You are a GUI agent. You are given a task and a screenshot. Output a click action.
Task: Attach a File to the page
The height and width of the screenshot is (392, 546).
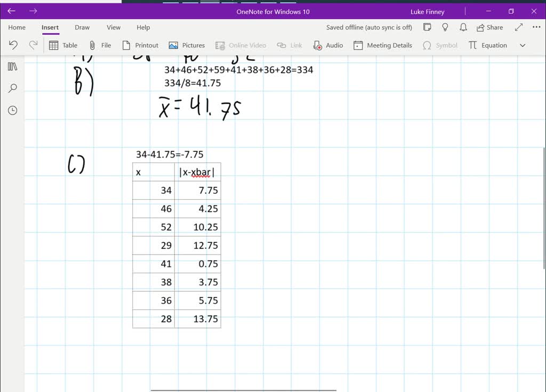[100, 45]
